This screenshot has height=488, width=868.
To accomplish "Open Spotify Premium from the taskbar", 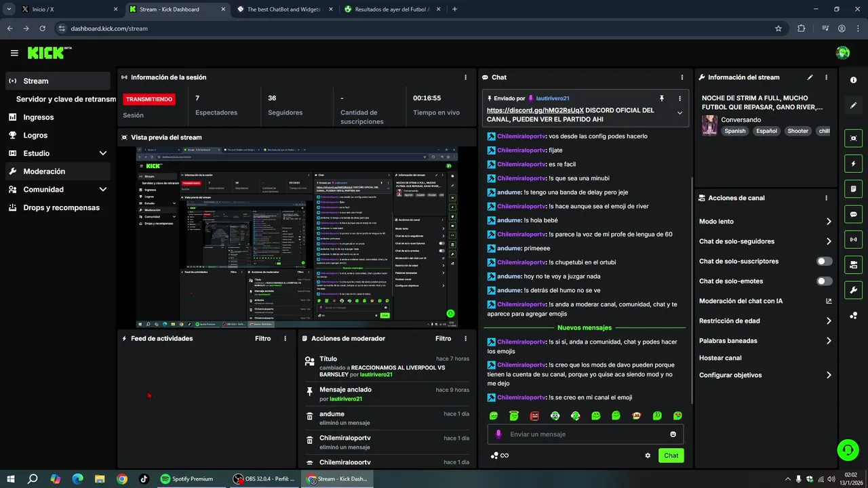I will coord(186,479).
